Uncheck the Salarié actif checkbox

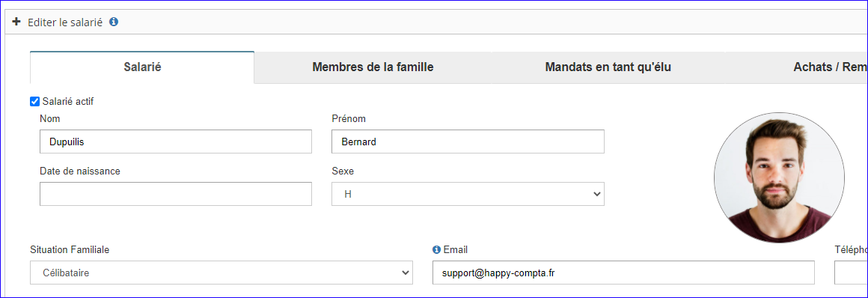tap(34, 101)
